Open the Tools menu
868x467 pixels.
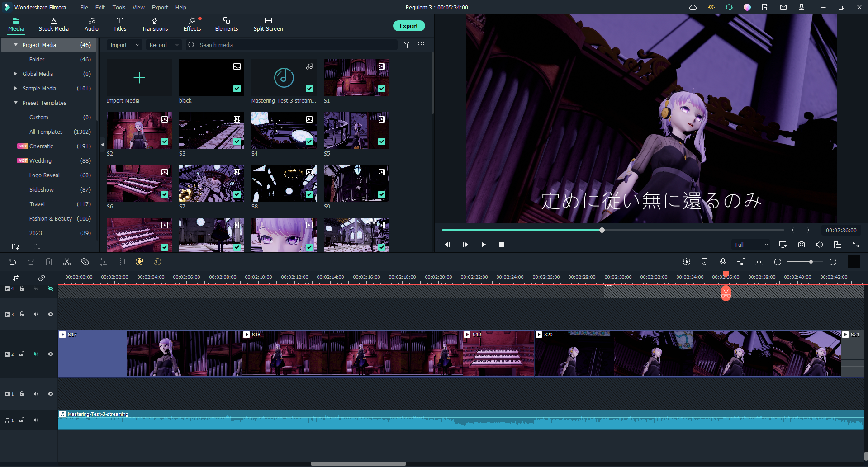tap(119, 7)
